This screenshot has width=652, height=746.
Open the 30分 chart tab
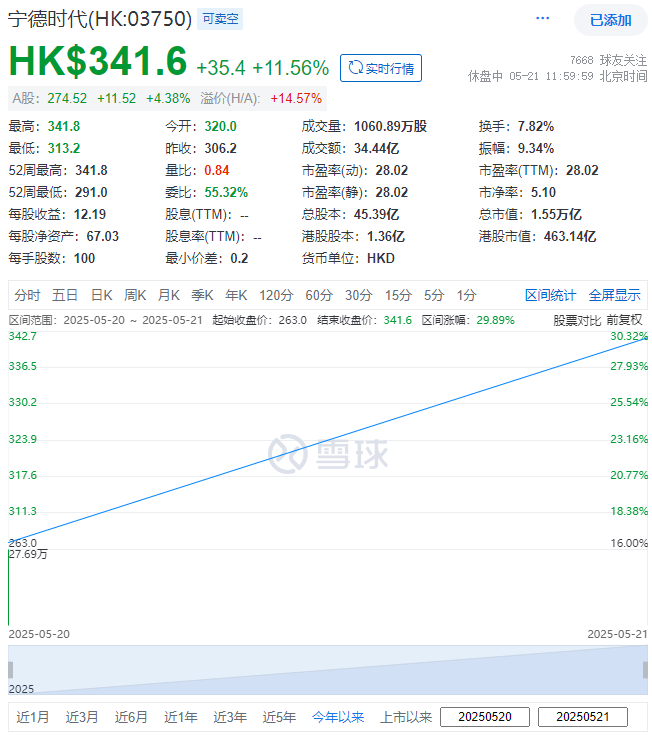pos(358,295)
